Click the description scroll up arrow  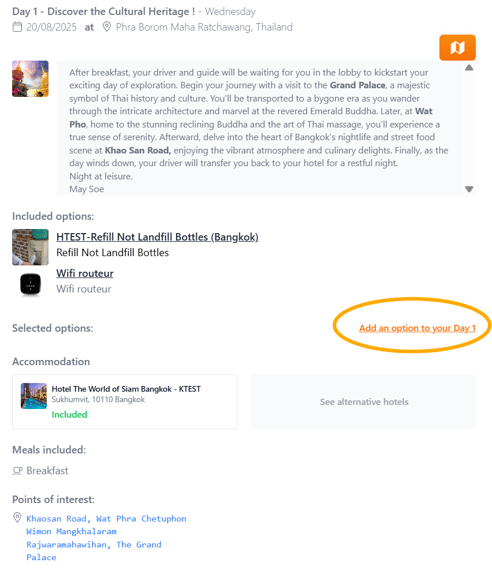click(x=469, y=68)
